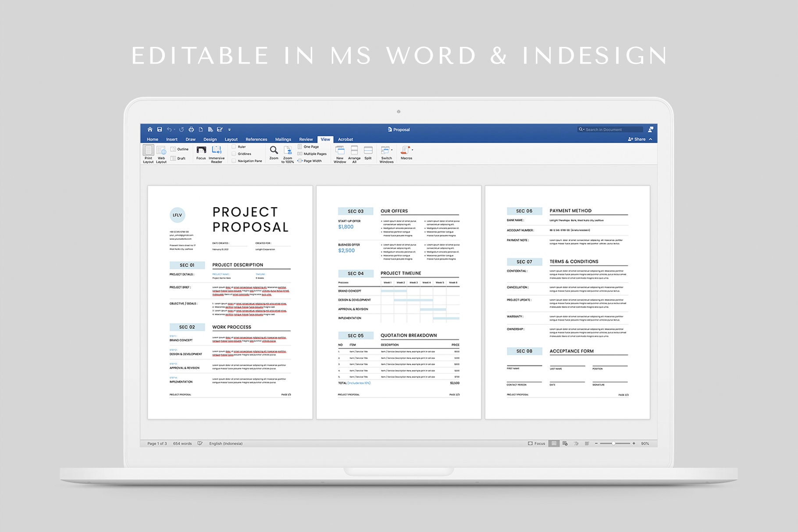This screenshot has height=532, width=798.
Task: Toggle the Navigation Pane checkbox
Action: [x=234, y=161]
